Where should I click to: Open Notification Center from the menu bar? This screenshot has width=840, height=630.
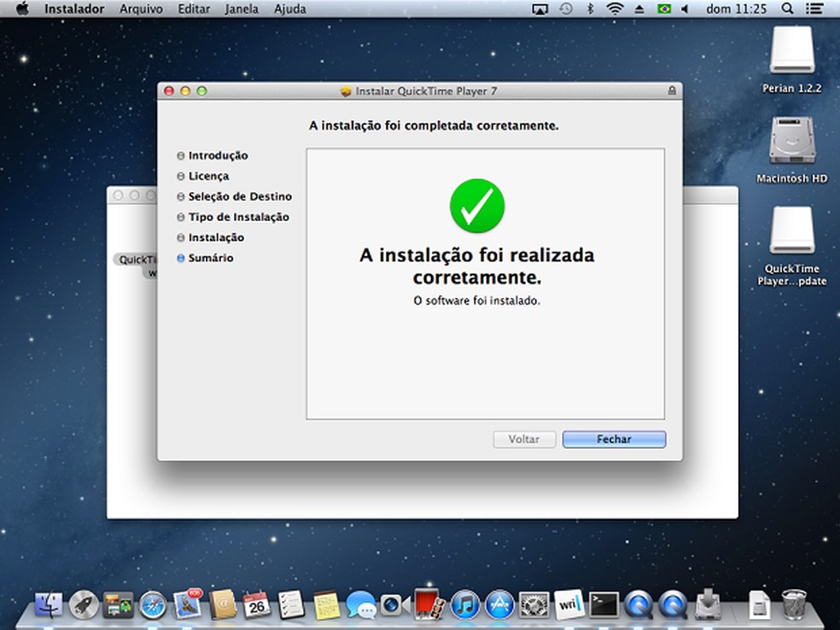point(814,9)
